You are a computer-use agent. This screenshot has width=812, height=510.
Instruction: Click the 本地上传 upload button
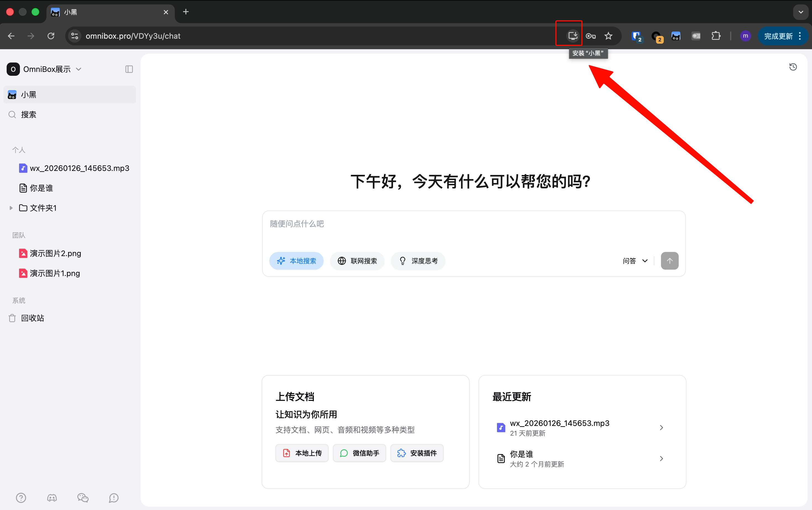302,453
